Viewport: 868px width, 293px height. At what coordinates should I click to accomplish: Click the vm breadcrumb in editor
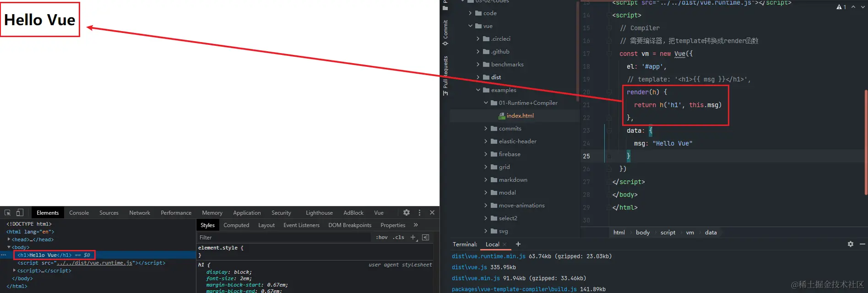coord(690,233)
